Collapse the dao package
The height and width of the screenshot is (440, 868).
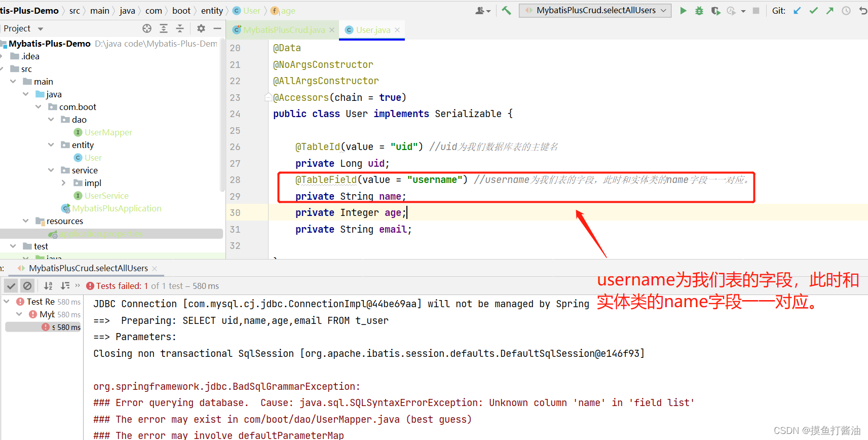click(x=51, y=120)
